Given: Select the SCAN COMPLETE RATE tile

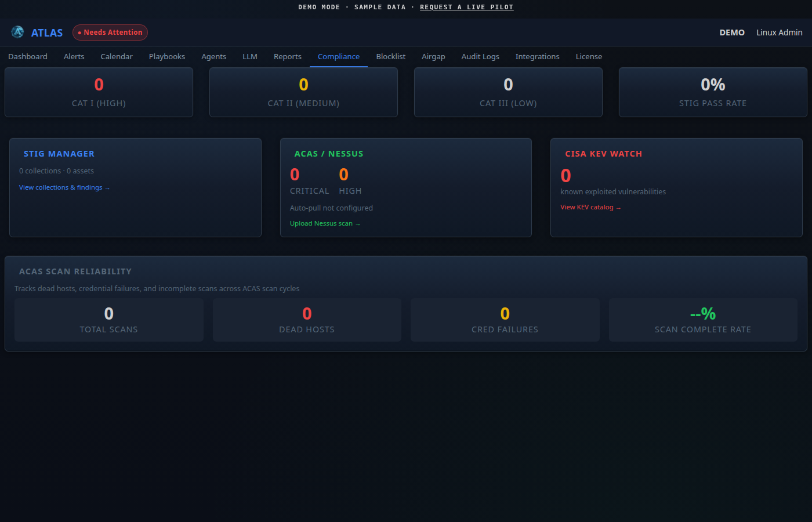Looking at the screenshot, I should pyautogui.click(x=703, y=320).
